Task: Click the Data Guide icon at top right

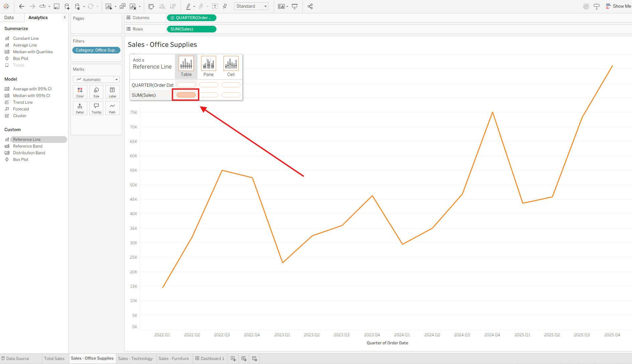Action: [586, 6]
